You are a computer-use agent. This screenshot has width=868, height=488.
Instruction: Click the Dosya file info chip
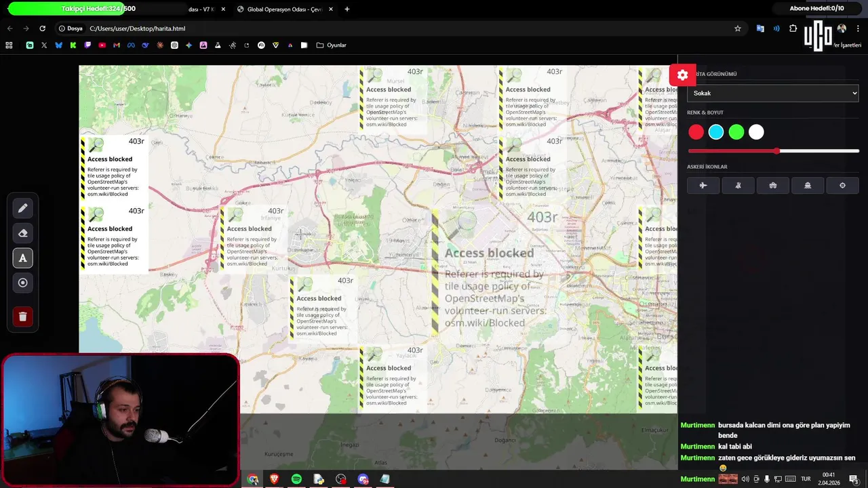pyautogui.click(x=71, y=28)
